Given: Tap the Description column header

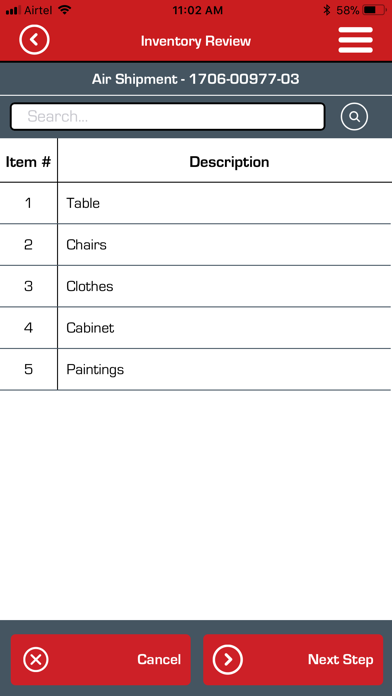Looking at the screenshot, I should point(229,162).
